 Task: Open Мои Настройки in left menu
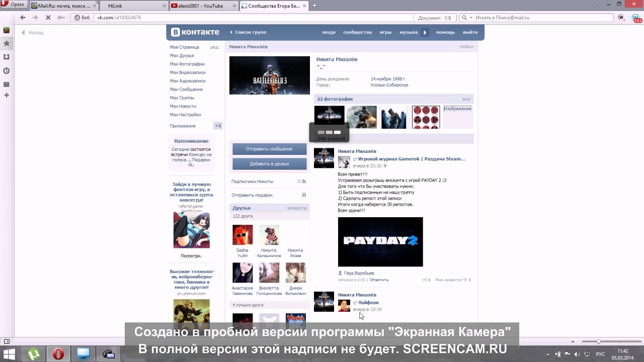pyautogui.click(x=185, y=115)
